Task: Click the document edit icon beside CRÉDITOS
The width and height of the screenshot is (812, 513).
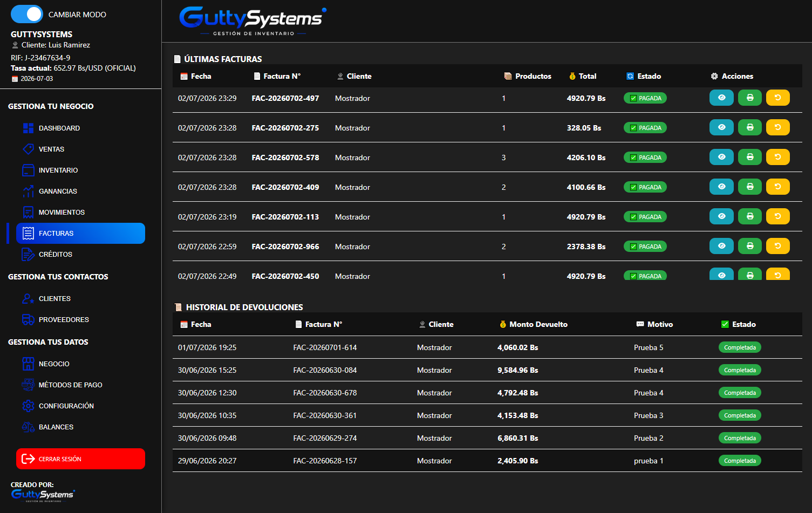Action: click(28, 255)
